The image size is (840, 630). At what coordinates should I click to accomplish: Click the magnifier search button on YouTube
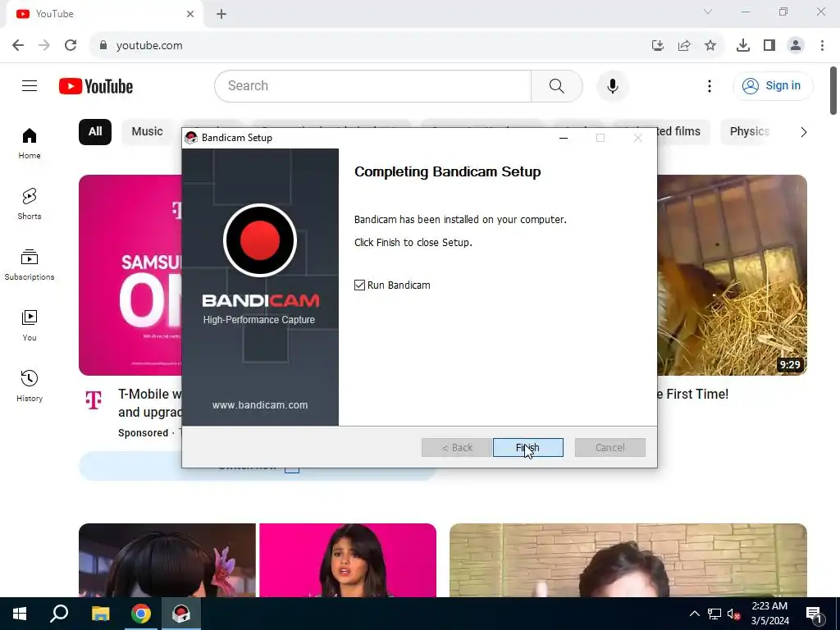557,85
